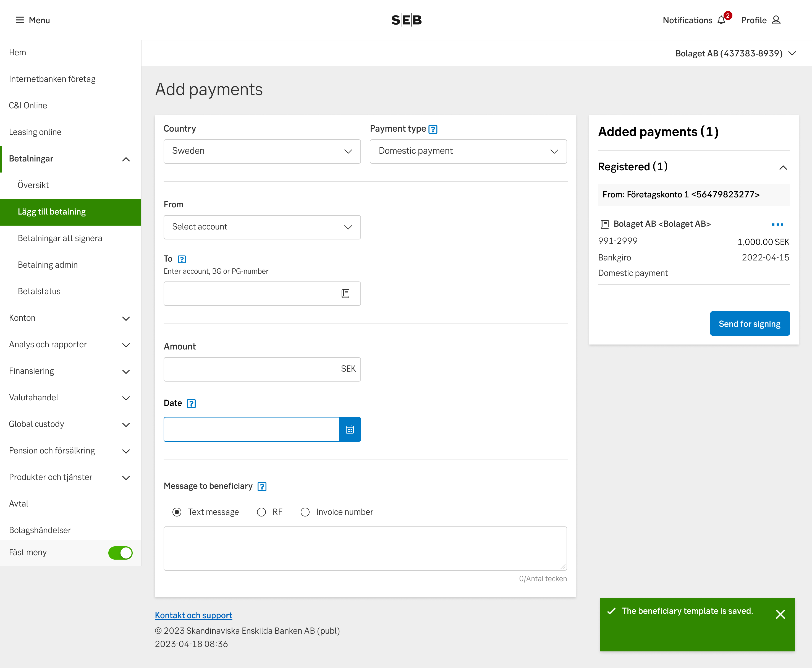Image resolution: width=812 pixels, height=668 pixels.
Task: Toggle the Fäst meny switch
Action: click(121, 553)
